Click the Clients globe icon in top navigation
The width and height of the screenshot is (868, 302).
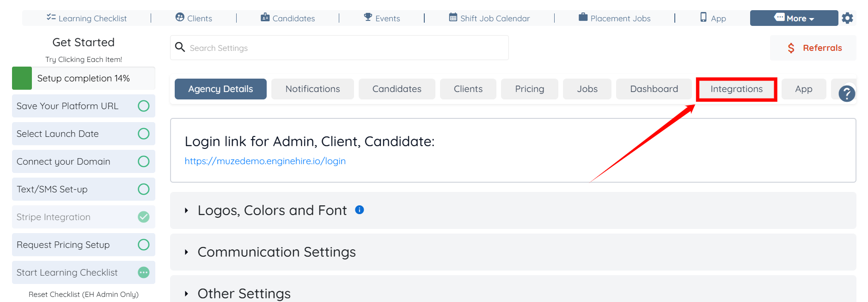(180, 18)
